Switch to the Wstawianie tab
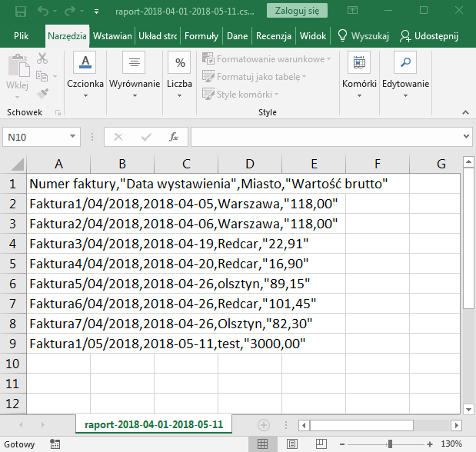Viewport: 476px width, 452px height. 112,36
